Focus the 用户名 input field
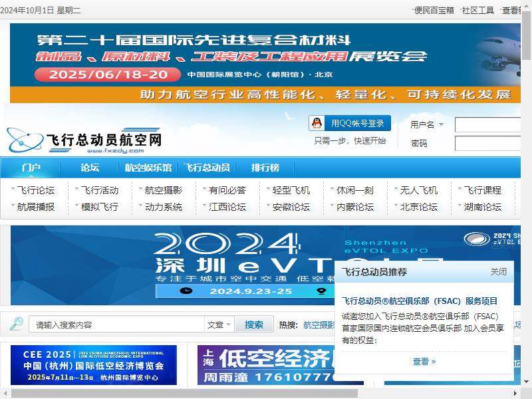This screenshot has height=399, width=532. tap(487, 124)
